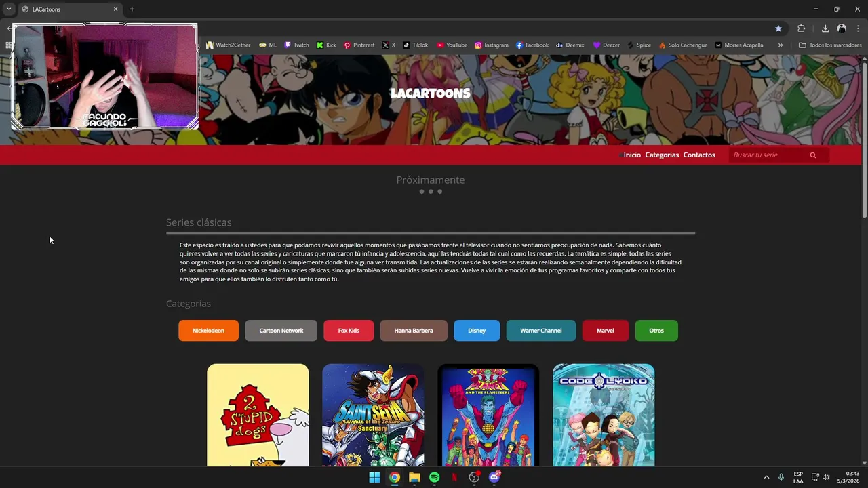868x488 pixels.
Task: Open the Watch2Gether bookmark
Action: (228, 45)
